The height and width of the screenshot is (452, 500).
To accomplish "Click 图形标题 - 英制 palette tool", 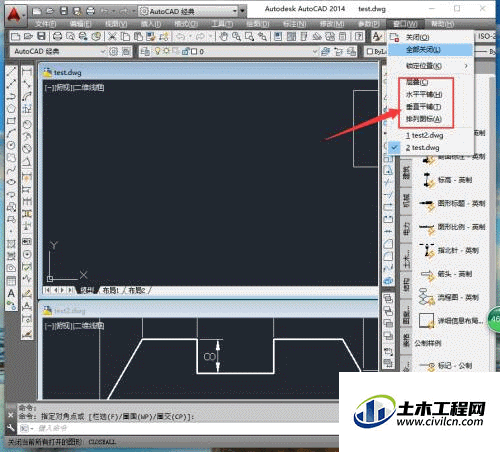I will (x=452, y=203).
